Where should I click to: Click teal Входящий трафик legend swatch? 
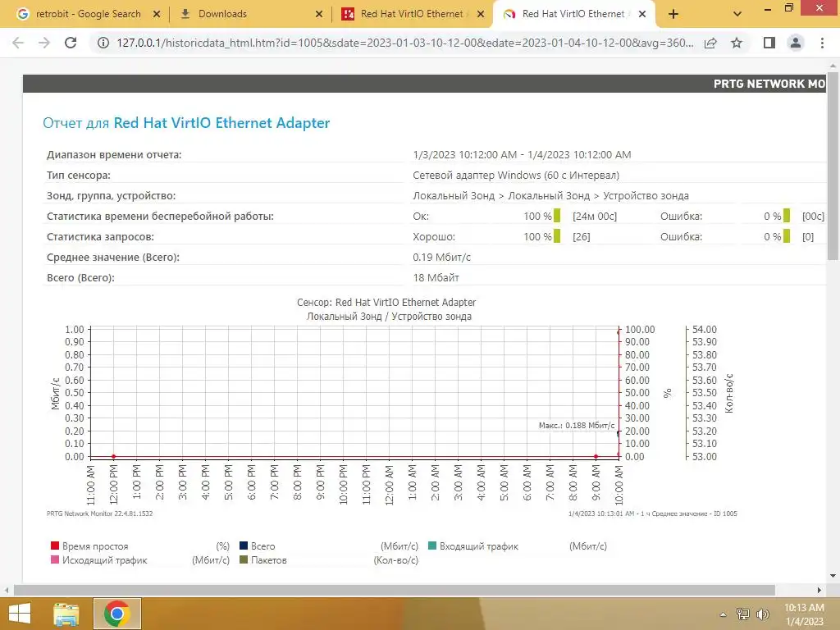432,546
